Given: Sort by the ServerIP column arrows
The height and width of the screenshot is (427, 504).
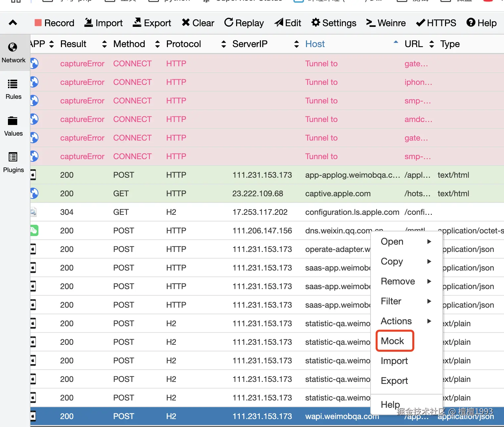Looking at the screenshot, I should [x=296, y=44].
